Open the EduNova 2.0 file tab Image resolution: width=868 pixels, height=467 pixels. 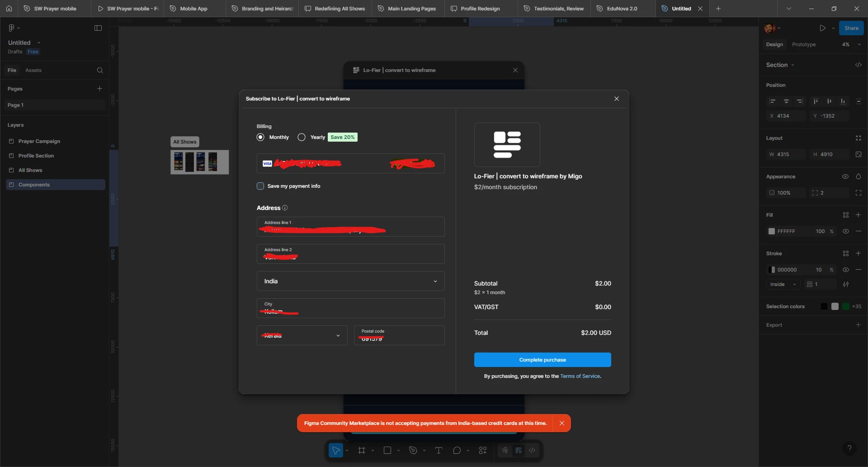[x=623, y=9]
